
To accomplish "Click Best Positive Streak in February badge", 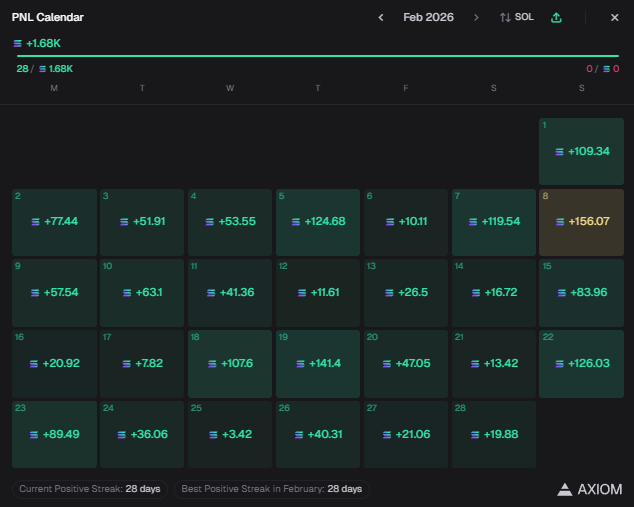I will 272,489.
